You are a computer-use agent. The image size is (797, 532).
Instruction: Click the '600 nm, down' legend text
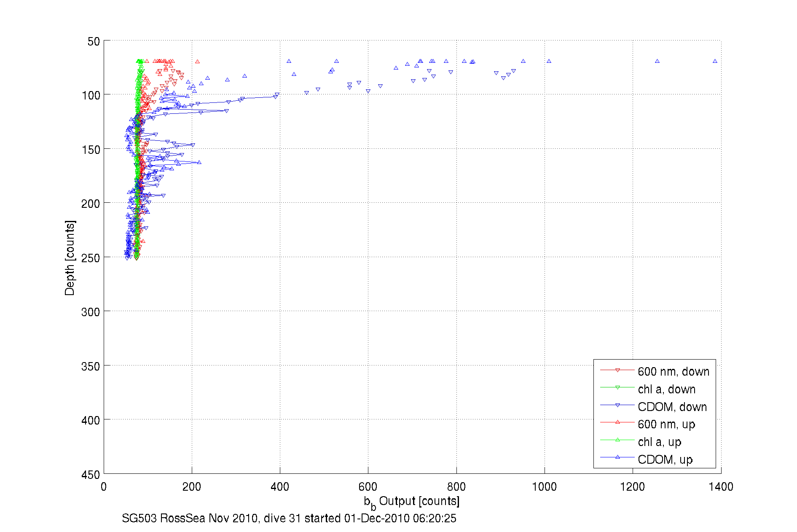[x=674, y=372]
